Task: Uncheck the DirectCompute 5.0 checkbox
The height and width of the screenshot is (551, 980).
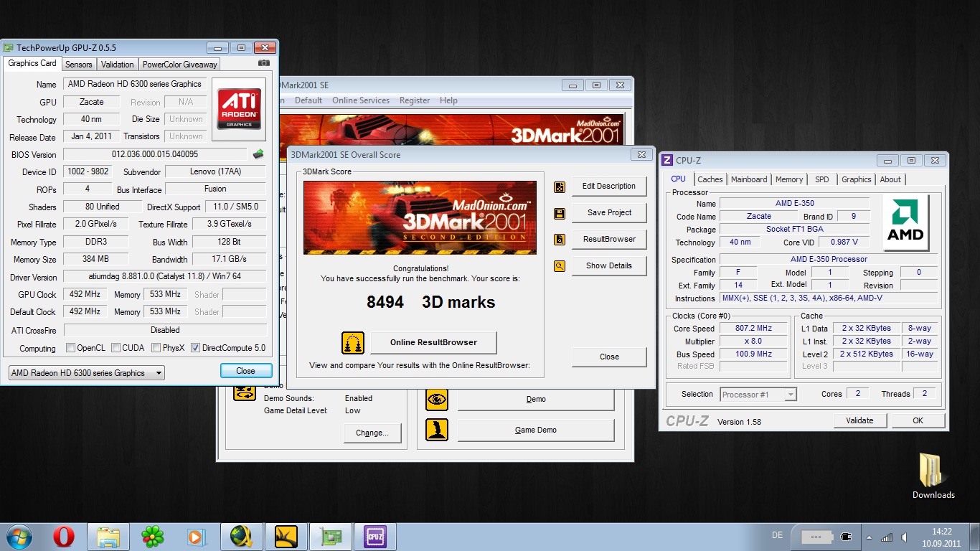Action: click(195, 348)
